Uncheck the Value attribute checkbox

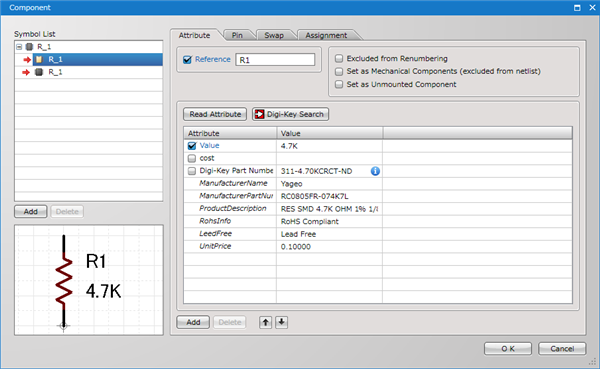[192, 146]
